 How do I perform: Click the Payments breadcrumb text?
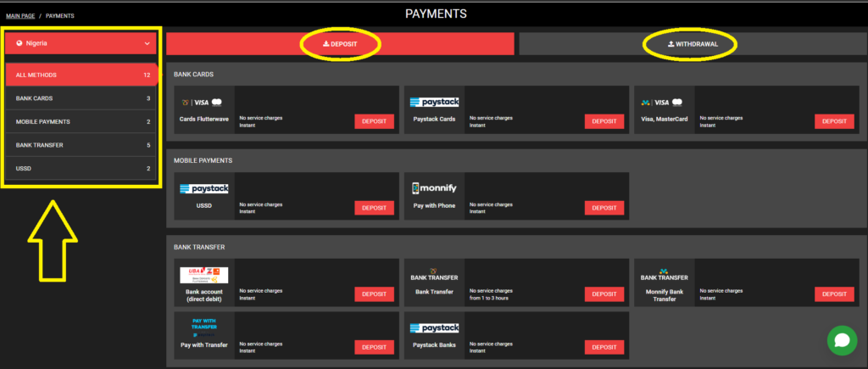click(x=60, y=16)
